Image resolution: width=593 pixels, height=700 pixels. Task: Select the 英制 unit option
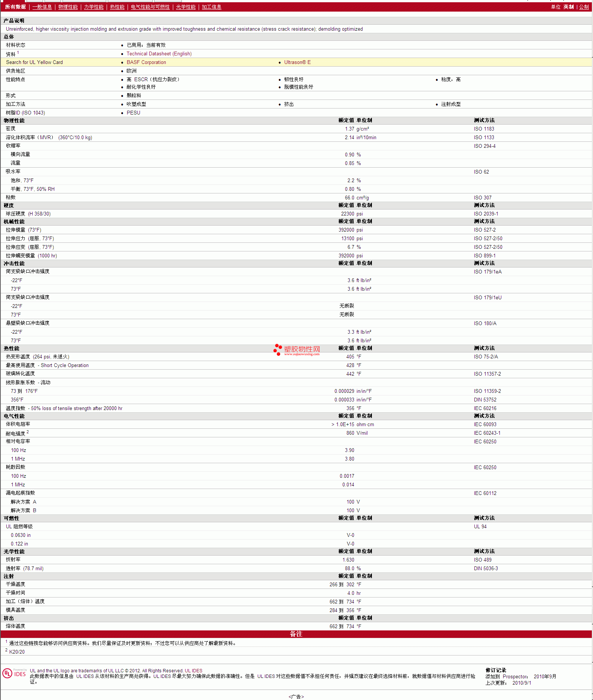568,7
